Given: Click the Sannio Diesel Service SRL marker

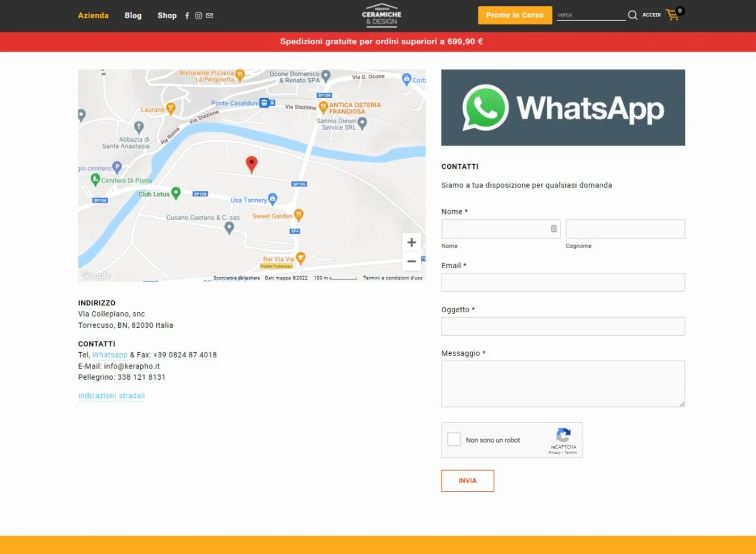Looking at the screenshot, I should pos(362,124).
